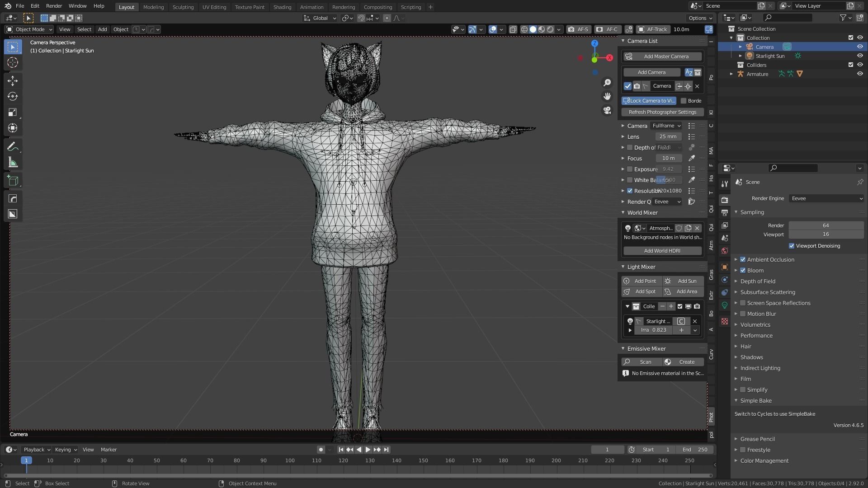Image resolution: width=868 pixels, height=488 pixels.
Task: Expand Color Management panel
Action: [764, 460]
